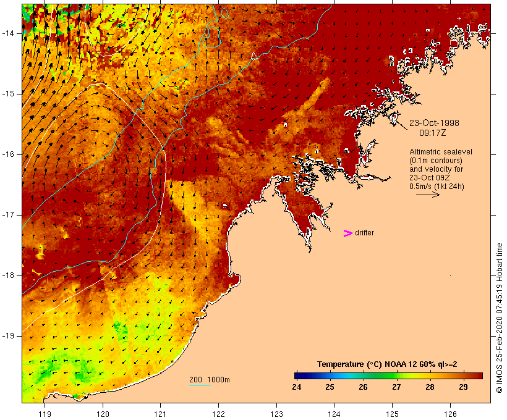
Task: Click the colorbar label 27
Action: point(397,387)
